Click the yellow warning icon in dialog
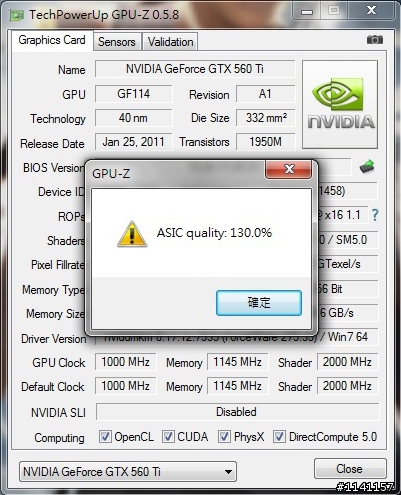This screenshot has width=401, height=495. (132, 234)
